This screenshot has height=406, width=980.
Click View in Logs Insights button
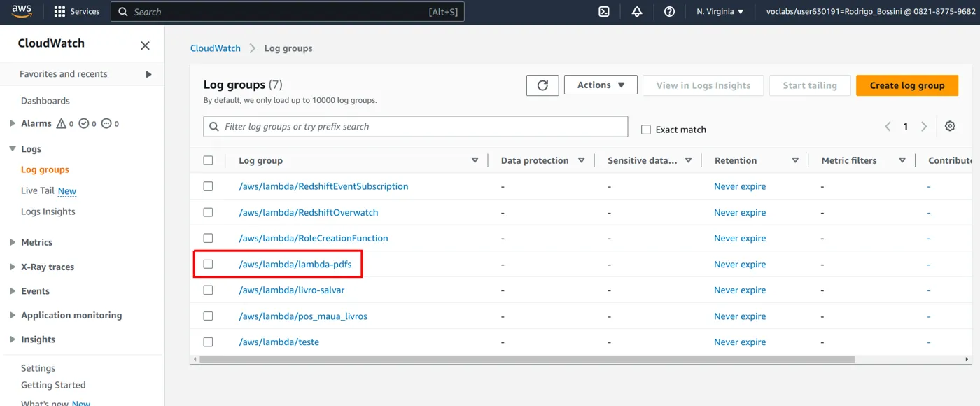703,85
